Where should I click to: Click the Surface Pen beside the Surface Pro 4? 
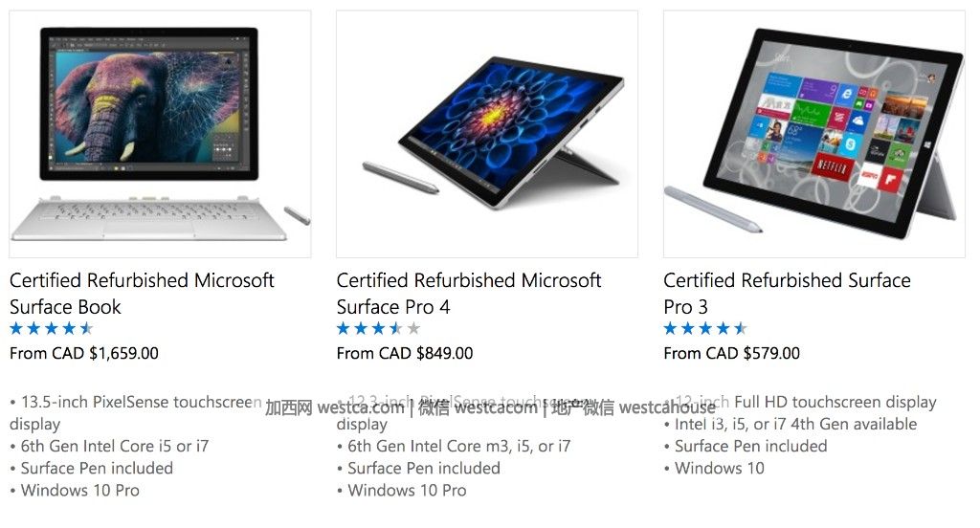coord(401,178)
